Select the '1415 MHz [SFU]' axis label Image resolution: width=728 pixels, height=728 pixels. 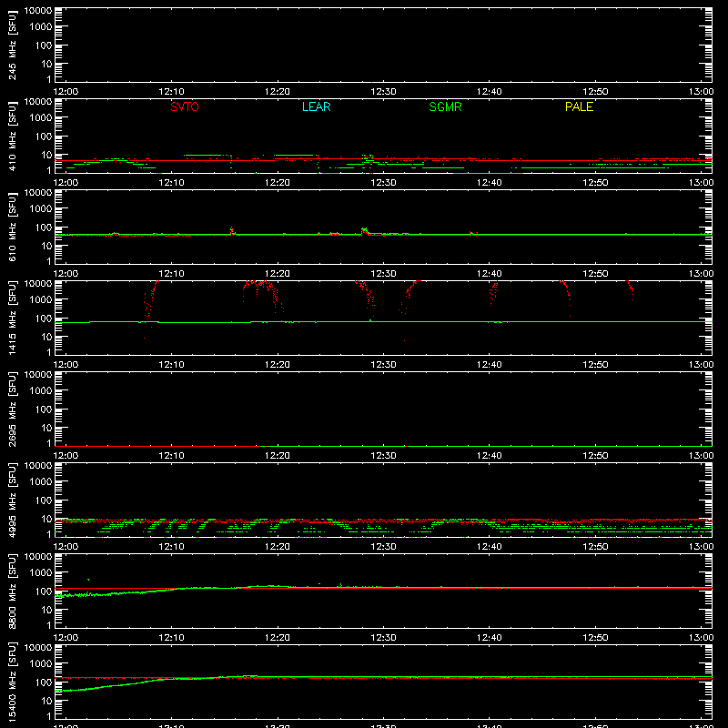pyautogui.click(x=12, y=318)
